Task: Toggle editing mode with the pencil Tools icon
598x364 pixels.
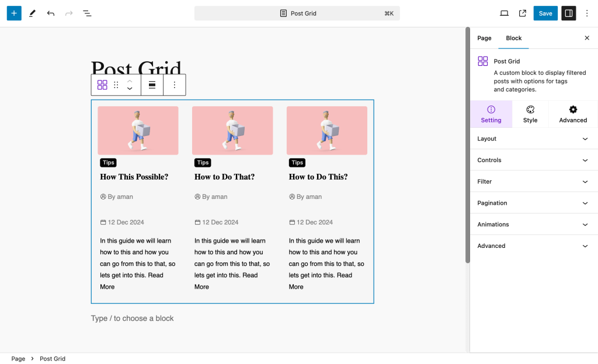Action: click(32, 13)
